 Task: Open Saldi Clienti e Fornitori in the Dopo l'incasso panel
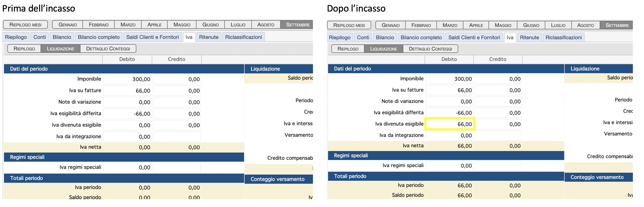(474, 37)
